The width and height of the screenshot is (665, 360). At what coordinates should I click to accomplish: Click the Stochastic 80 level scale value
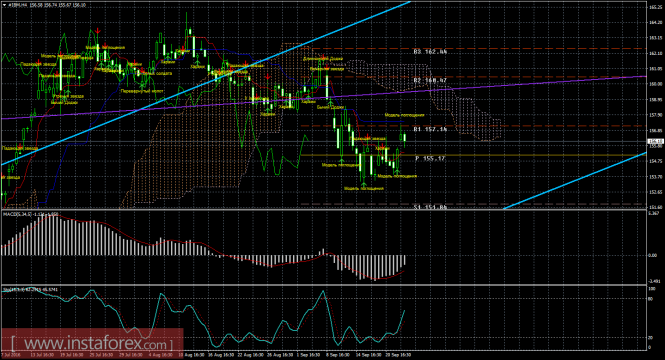pyautogui.click(x=651, y=299)
